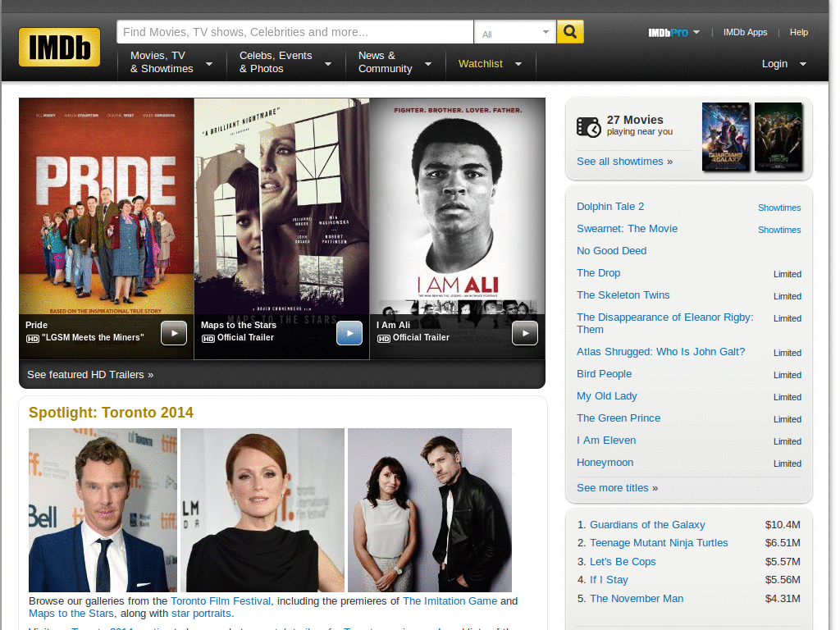Open The Skeleton Twins link
Screen dimensions: 840x630
click(623, 294)
